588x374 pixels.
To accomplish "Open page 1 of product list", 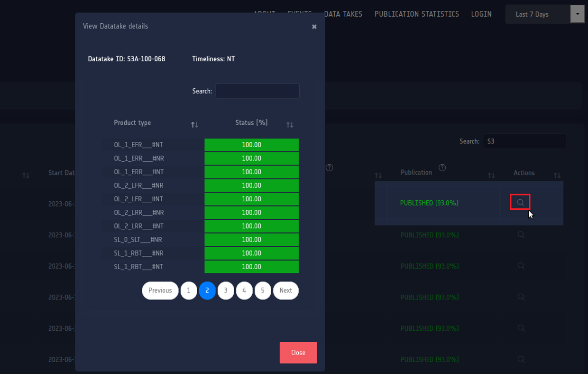I will (x=189, y=290).
